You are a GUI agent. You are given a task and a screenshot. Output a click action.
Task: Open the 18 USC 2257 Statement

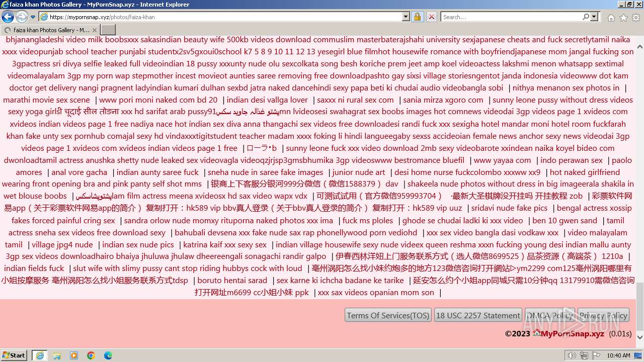(478, 315)
